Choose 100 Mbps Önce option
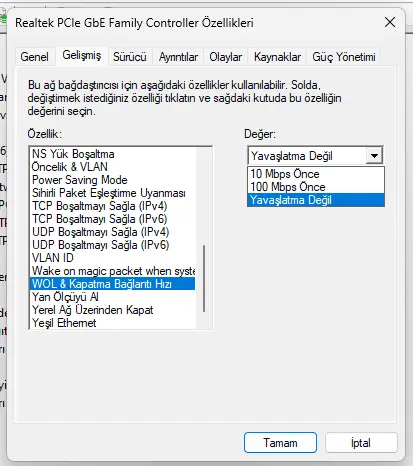413x466 pixels. click(316, 187)
